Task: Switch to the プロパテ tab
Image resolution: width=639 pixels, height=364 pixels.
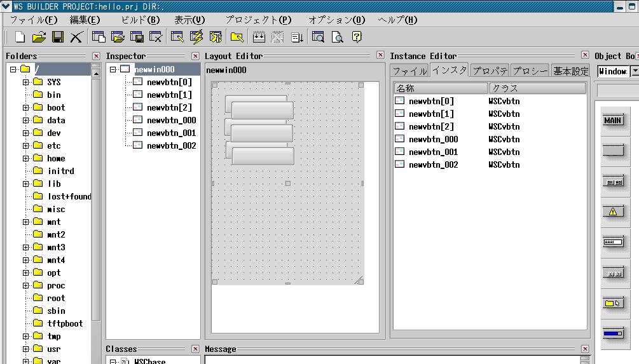Action: (490, 71)
